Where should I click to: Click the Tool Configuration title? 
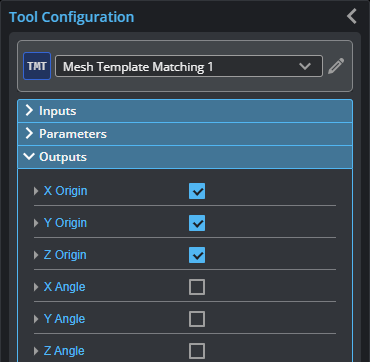(72, 17)
